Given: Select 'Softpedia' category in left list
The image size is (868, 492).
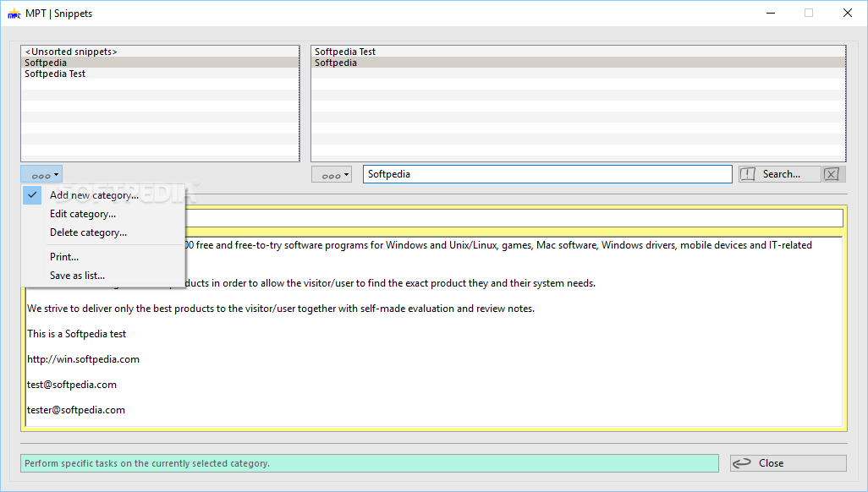Looking at the screenshot, I should 160,63.
